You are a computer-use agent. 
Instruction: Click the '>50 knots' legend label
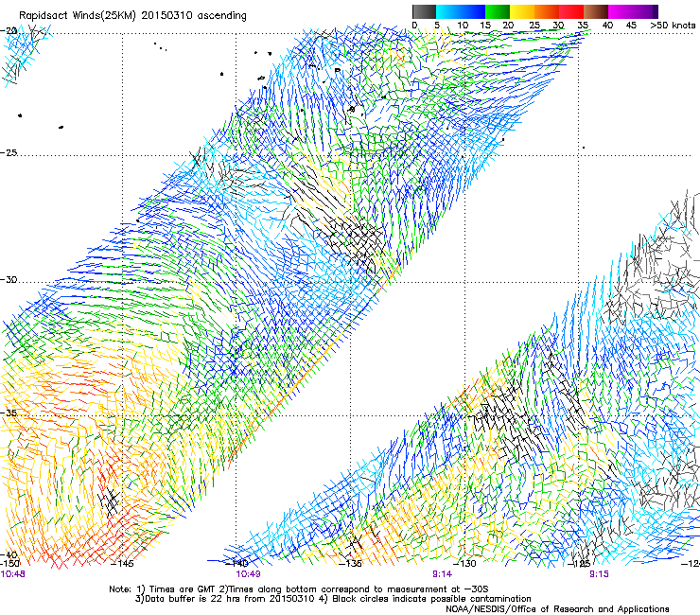click(673, 26)
